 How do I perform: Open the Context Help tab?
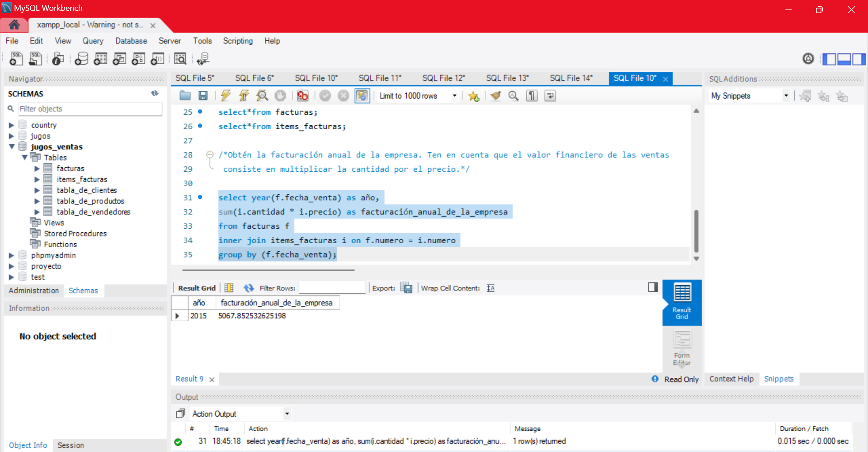(731, 379)
